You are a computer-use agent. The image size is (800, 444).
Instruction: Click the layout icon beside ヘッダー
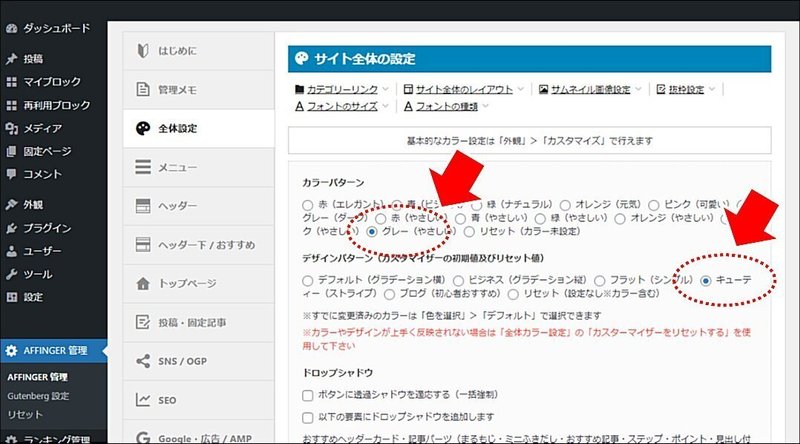[143, 206]
